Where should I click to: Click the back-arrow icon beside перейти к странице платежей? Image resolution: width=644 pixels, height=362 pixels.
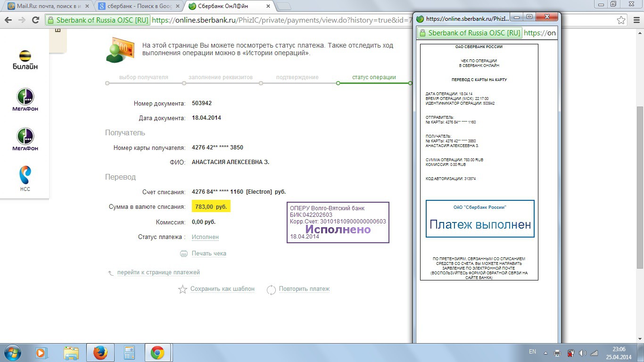pyautogui.click(x=111, y=273)
